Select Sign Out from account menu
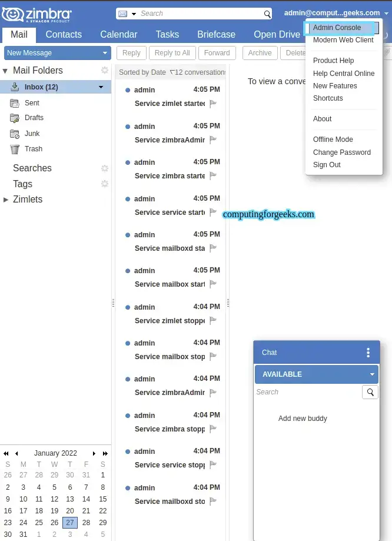Screen dimensions: 392x541 327,165
